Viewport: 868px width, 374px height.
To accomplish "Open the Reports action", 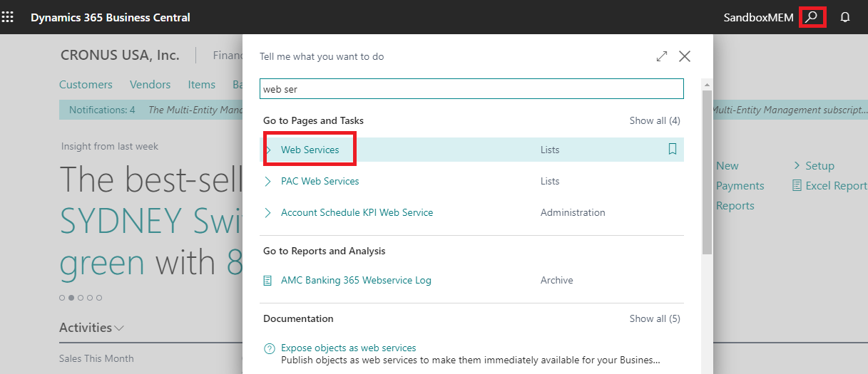I will (735, 205).
